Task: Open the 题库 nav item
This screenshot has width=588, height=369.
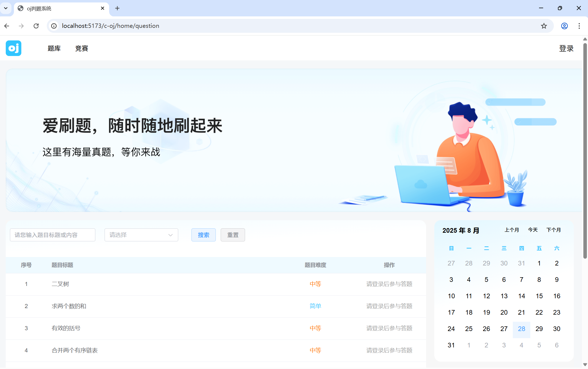Action: [x=54, y=48]
